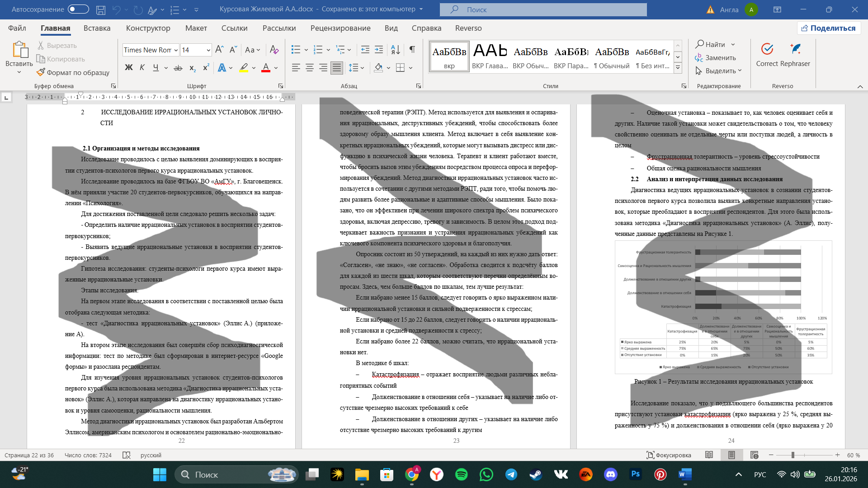Open the Вставка ribbon tab
The width and height of the screenshot is (868, 488).
(x=97, y=28)
